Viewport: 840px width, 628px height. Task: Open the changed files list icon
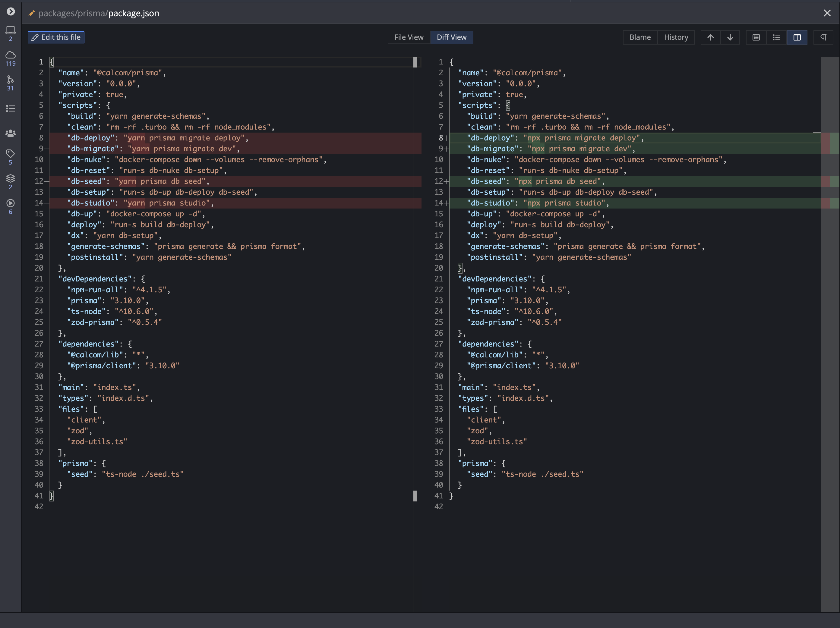click(10, 108)
